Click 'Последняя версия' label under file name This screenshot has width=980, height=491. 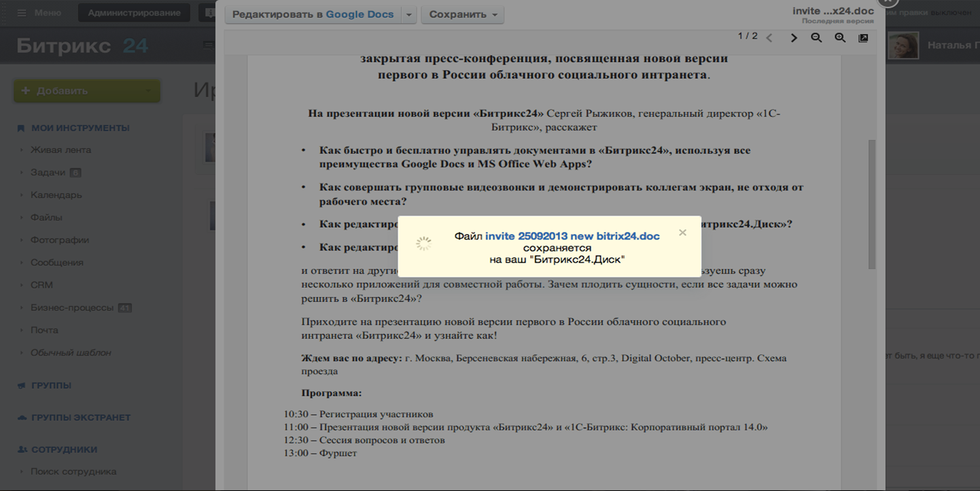[837, 21]
